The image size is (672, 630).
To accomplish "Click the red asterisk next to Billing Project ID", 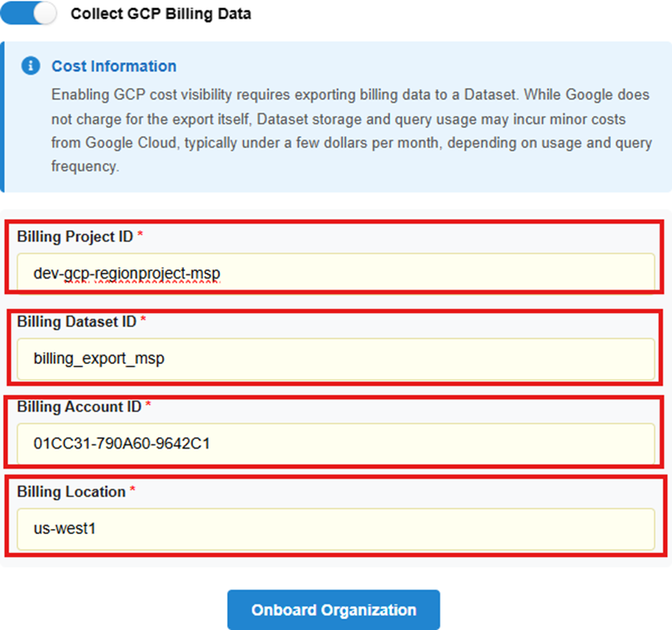I will (140, 236).
